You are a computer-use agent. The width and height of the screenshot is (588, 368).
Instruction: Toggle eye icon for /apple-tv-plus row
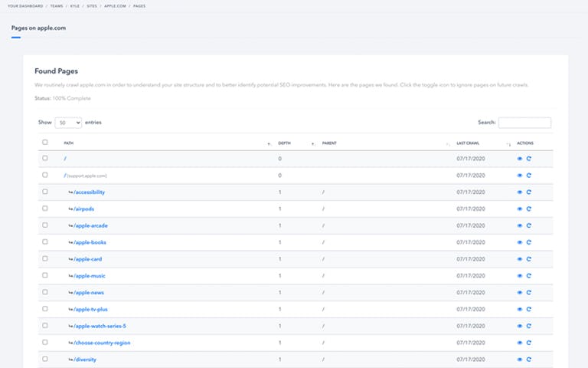tap(520, 310)
